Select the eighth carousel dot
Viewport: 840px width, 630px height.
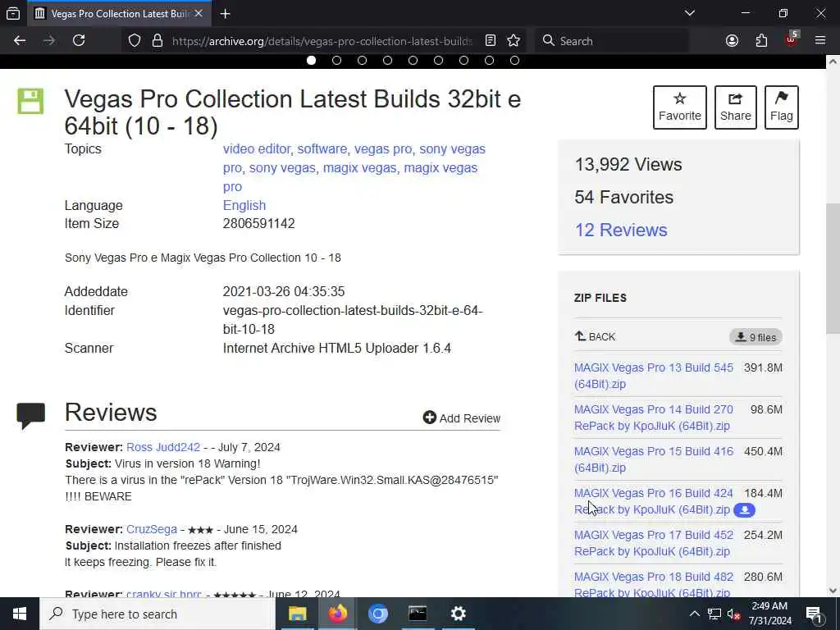pyautogui.click(x=489, y=61)
